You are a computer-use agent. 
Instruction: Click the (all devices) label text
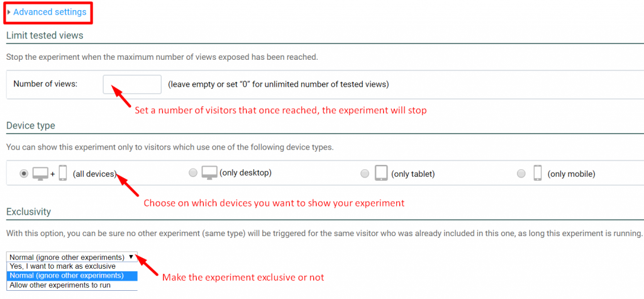click(x=95, y=174)
